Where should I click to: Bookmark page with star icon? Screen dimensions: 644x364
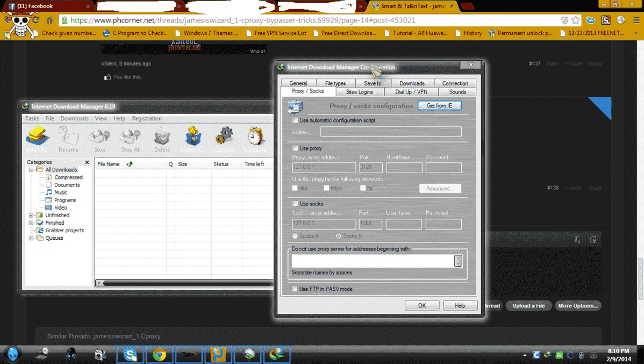pos(576,20)
